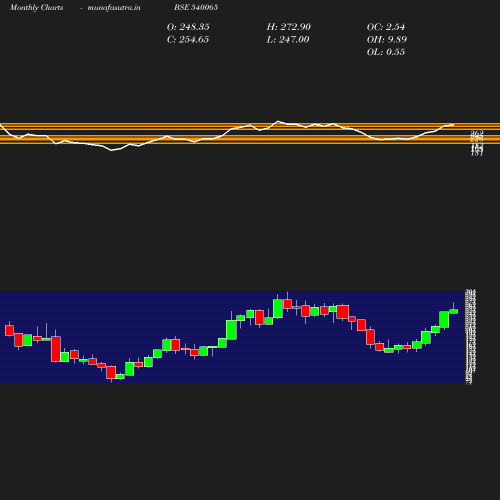
Task: Click the white line's peak in upper chart
Action: (278, 121)
